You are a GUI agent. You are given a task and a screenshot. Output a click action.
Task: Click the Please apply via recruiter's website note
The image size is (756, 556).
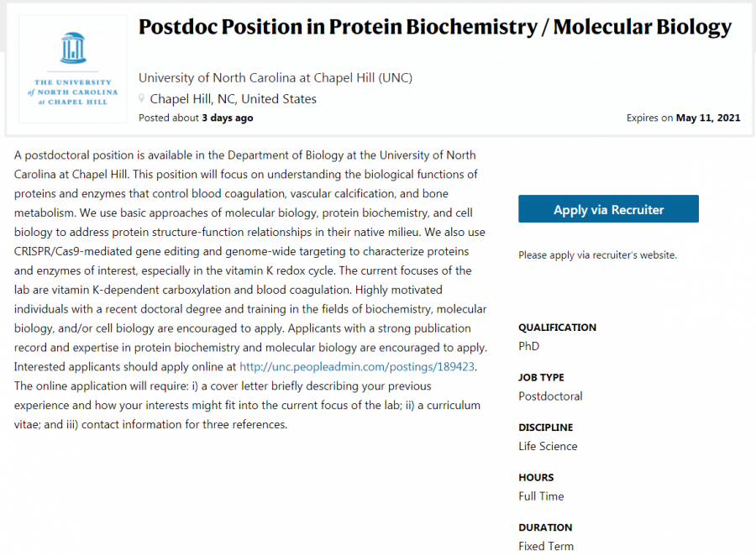(x=597, y=255)
